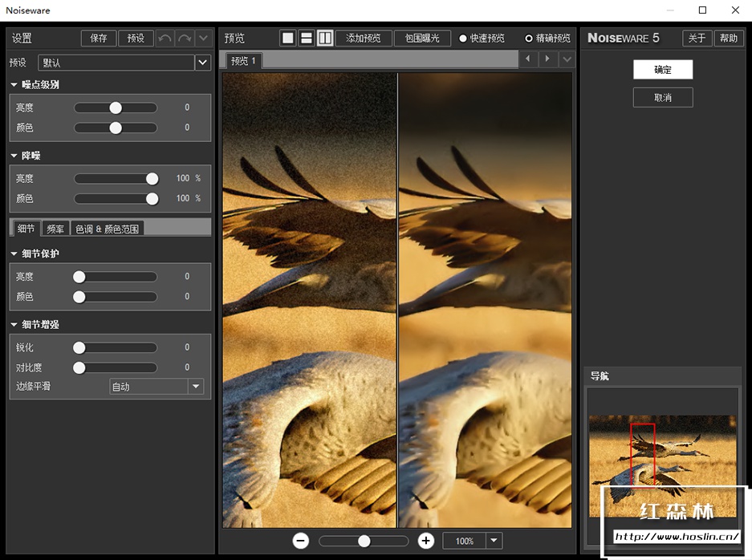This screenshot has height=560, width=752.
Task: Switch to 色调 & 颜色范围 tab
Action: pyautogui.click(x=107, y=229)
